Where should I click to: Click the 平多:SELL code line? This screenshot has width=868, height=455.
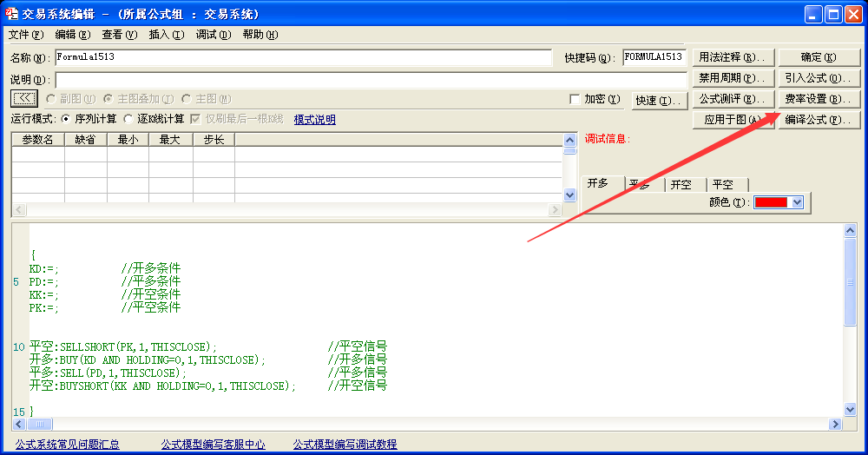208,373
